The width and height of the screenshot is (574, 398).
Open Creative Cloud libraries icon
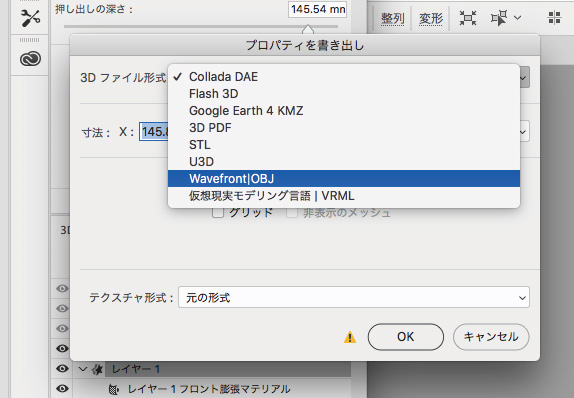click(x=30, y=59)
